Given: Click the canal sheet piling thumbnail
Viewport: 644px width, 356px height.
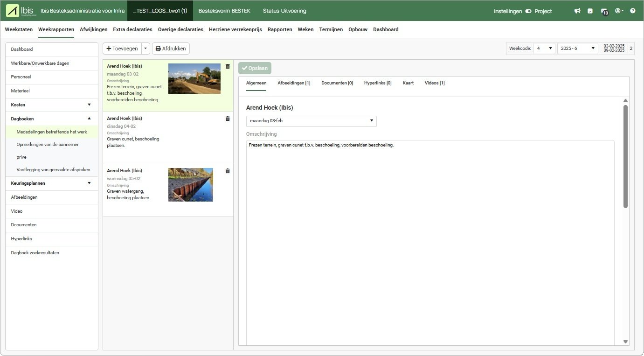Looking at the screenshot, I should tap(191, 185).
